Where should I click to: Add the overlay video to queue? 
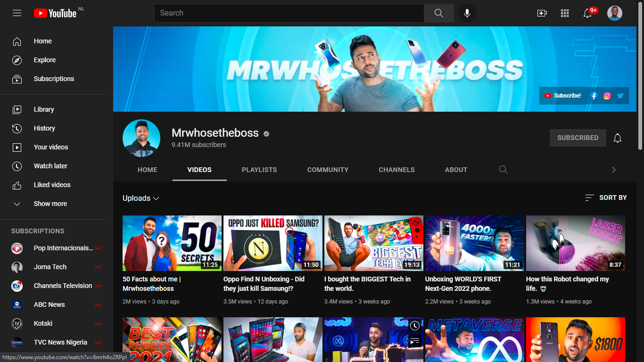[x=414, y=341]
